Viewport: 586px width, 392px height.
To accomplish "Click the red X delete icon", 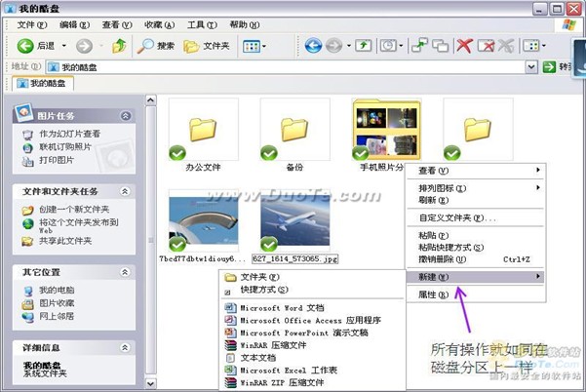I will click(x=464, y=46).
